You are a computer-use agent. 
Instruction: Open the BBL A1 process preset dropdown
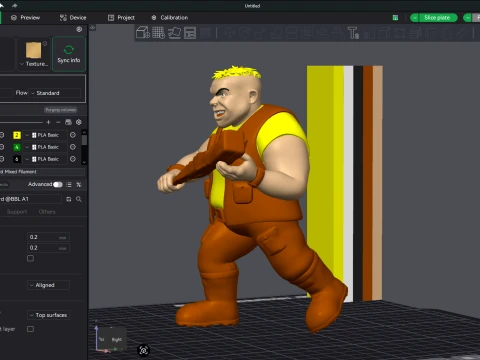tap(31, 199)
